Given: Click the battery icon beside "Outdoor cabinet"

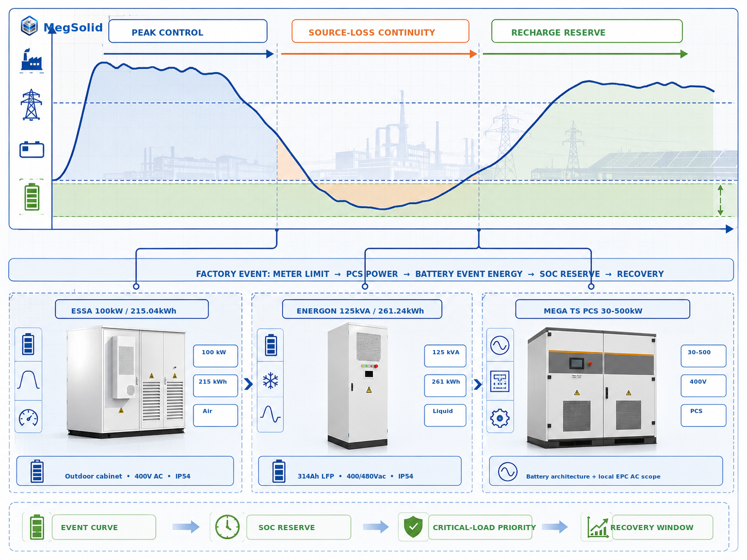Looking at the screenshot, I should coord(37,471).
